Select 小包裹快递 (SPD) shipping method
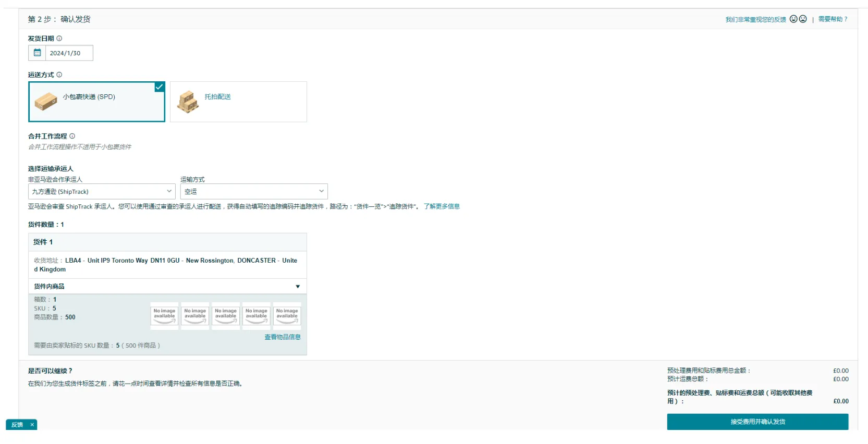The image size is (868, 444). 96,102
